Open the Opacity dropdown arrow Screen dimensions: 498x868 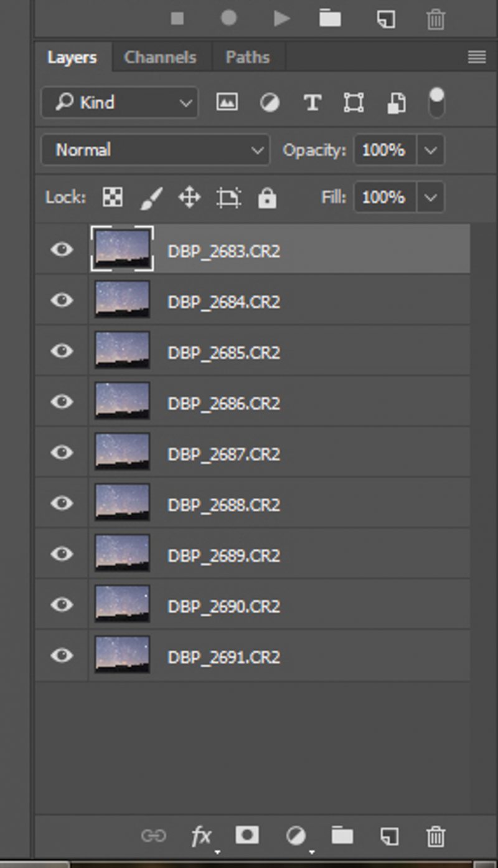[x=431, y=150]
